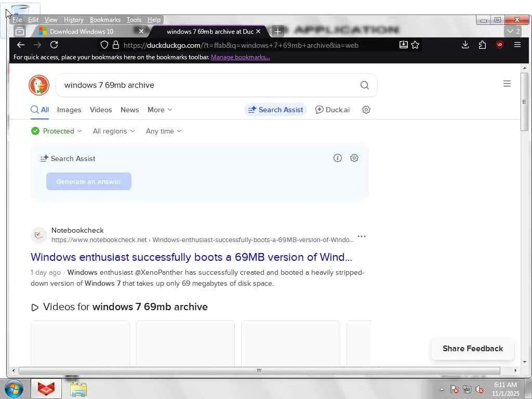Viewport: 532px width, 399px height.
Task: Click the Manage bookmarks link
Action: point(241,57)
